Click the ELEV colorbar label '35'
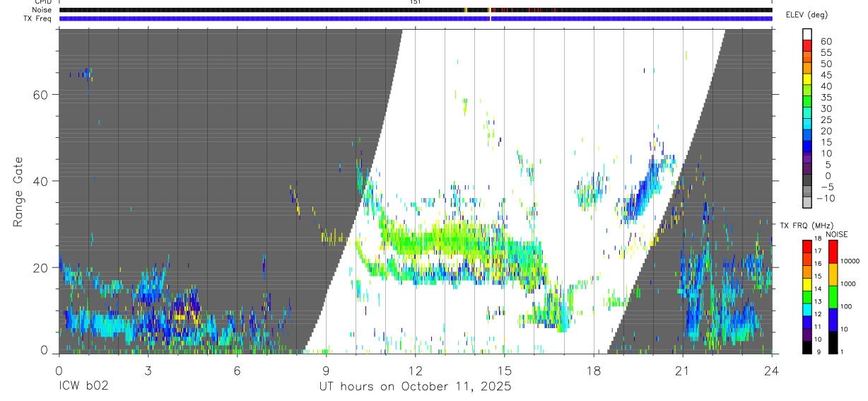This screenshot has width=868, height=401. 826,97
